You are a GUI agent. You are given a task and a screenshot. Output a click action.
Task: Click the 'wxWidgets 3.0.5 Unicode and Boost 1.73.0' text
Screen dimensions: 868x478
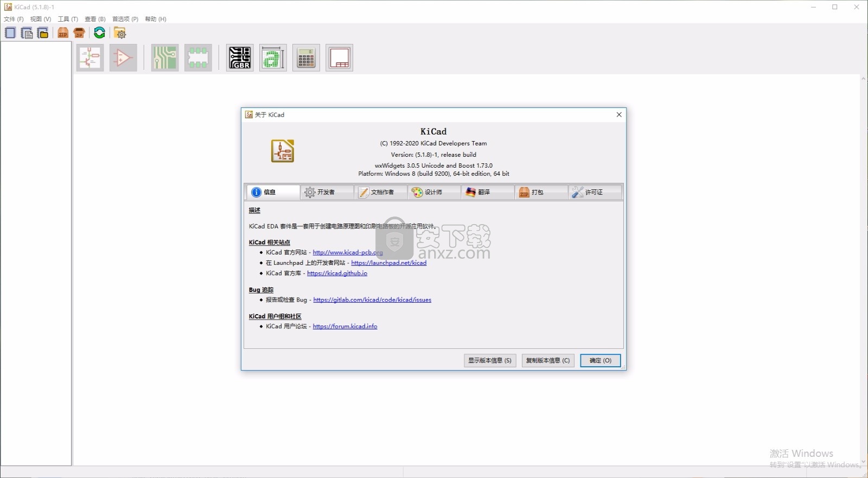(x=433, y=165)
